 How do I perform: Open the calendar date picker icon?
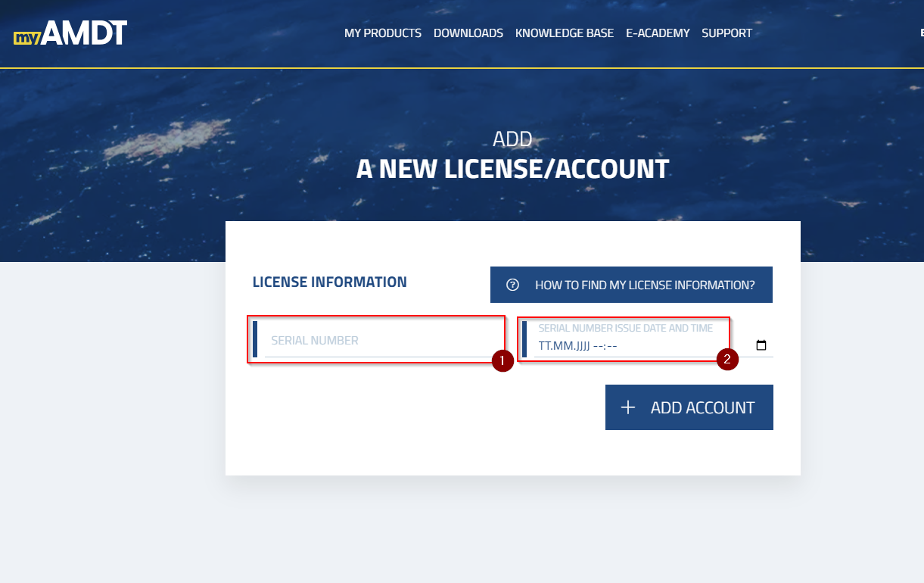(x=761, y=346)
